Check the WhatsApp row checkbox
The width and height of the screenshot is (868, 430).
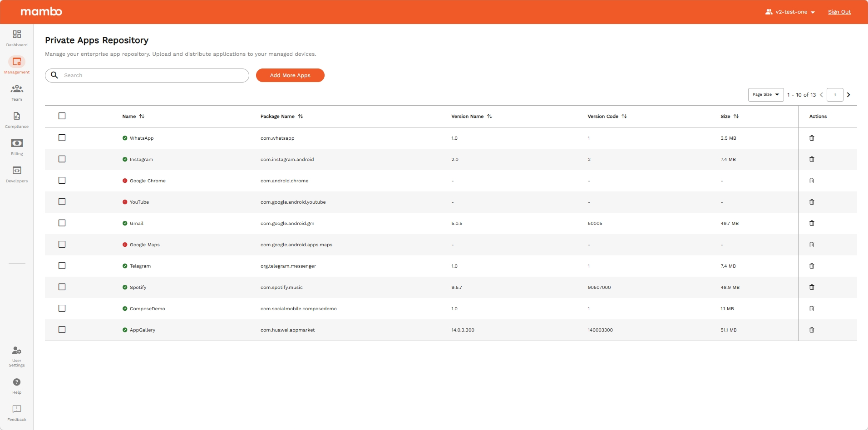62,138
